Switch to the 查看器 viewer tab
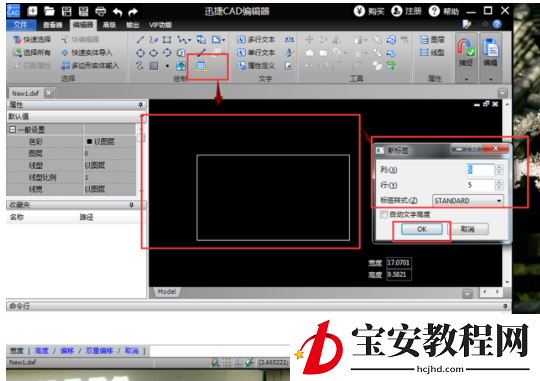This screenshot has width=540, height=381. [x=53, y=25]
